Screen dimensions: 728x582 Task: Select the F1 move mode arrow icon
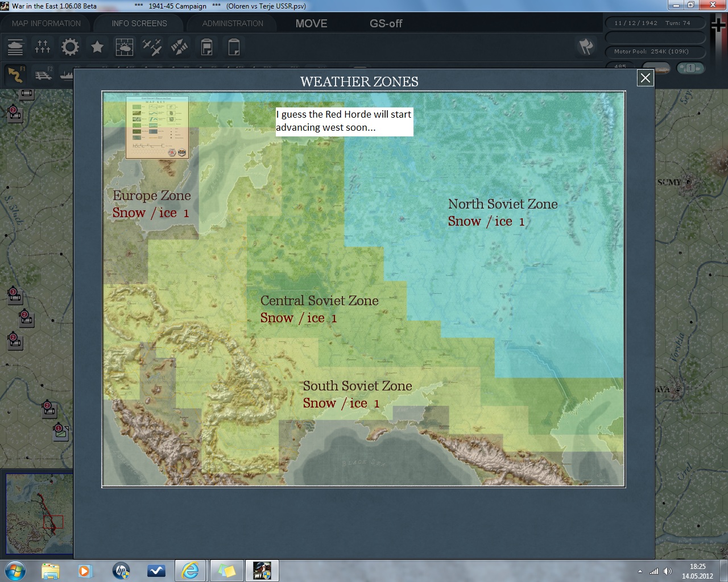pyautogui.click(x=15, y=74)
